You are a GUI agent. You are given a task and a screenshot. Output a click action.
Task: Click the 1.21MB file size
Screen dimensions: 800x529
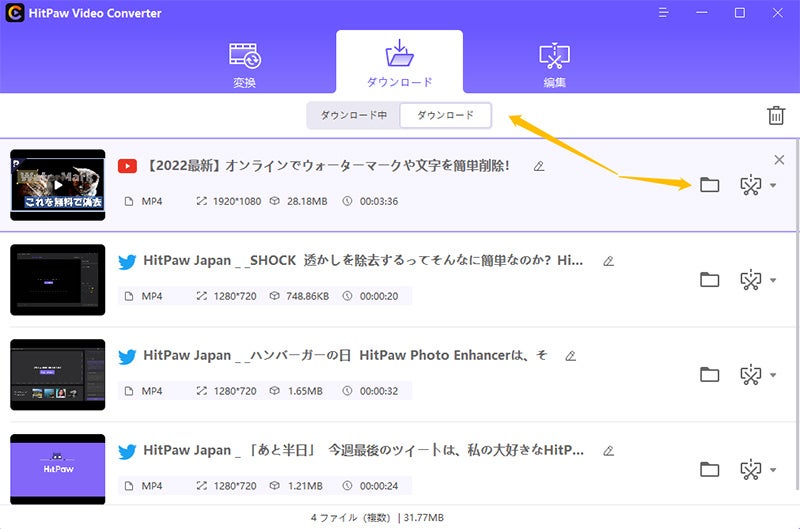click(x=305, y=486)
